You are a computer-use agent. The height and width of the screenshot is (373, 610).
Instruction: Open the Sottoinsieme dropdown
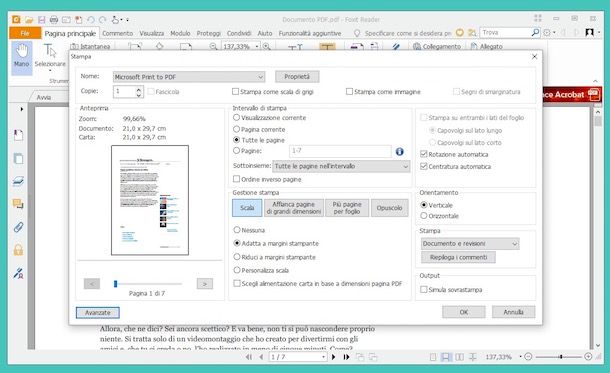341,166
